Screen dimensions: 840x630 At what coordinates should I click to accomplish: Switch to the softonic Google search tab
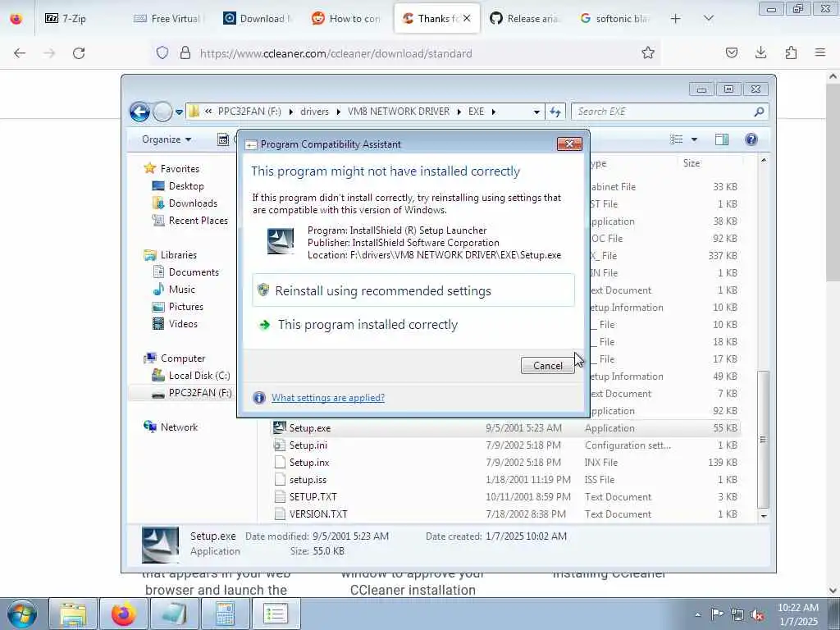(615, 19)
